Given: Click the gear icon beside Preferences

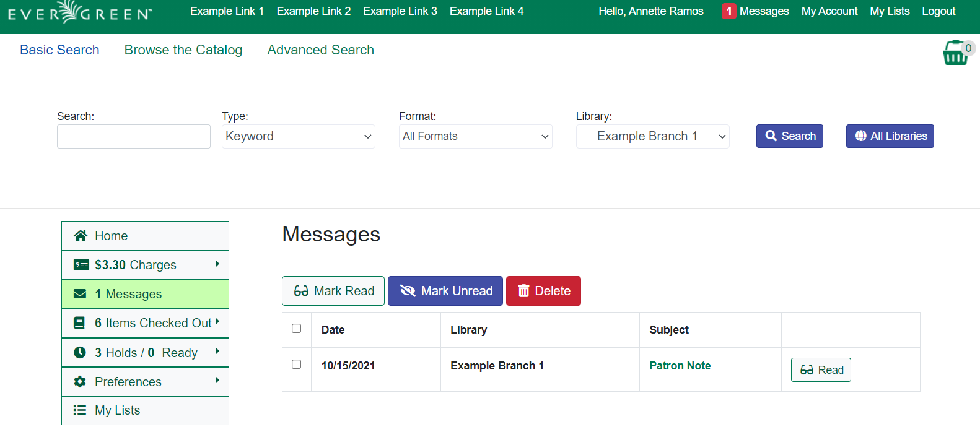Looking at the screenshot, I should pyautogui.click(x=80, y=381).
